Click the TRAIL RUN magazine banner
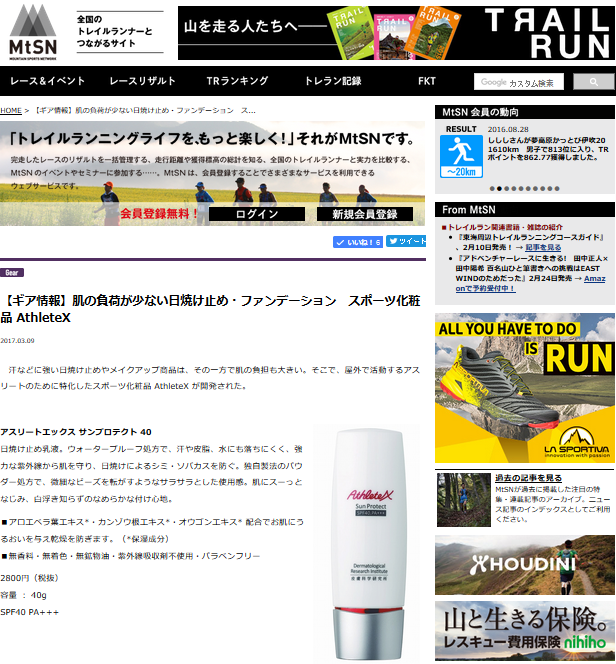Viewport: 616px width, 664px height. click(396, 33)
